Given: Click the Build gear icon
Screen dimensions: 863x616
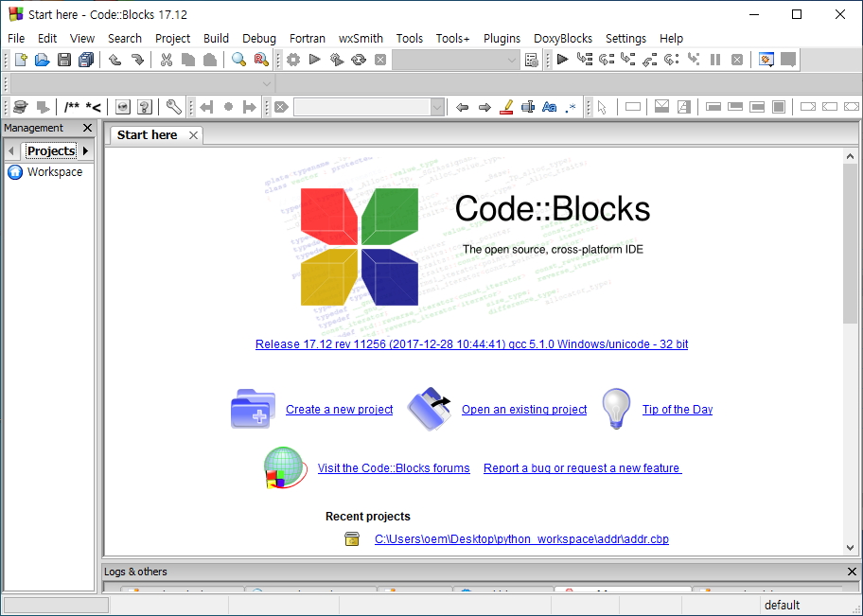Looking at the screenshot, I should click(293, 60).
